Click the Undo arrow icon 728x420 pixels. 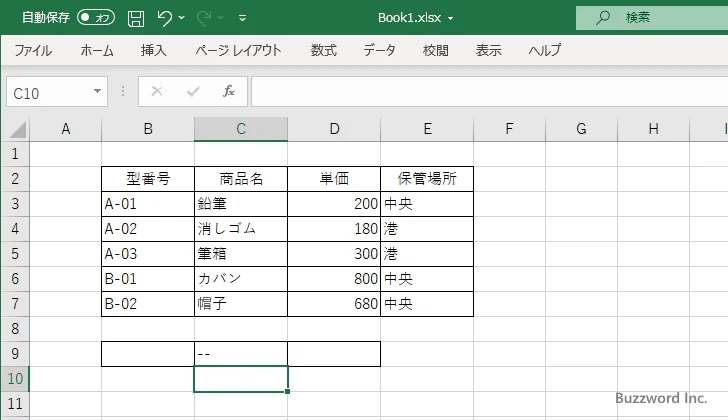click(165, 18)
